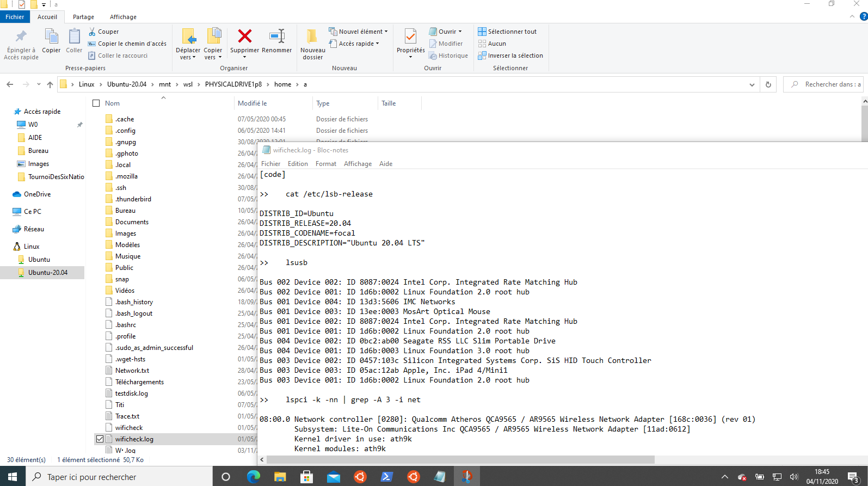Image resolution: width=868 pixels, height=486 pixels.
Task: Click Explorer's vertical scrollbar thumb
Action: click(x=865, y=124)
